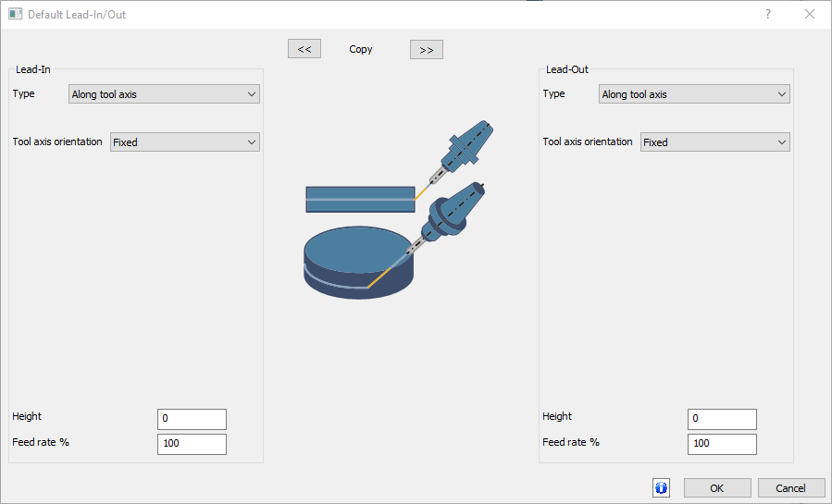Click the Lead-In Feed rate % field
The height and width of the screenshot is (504, 832).
pyautogui.click(x=192, y=444)
